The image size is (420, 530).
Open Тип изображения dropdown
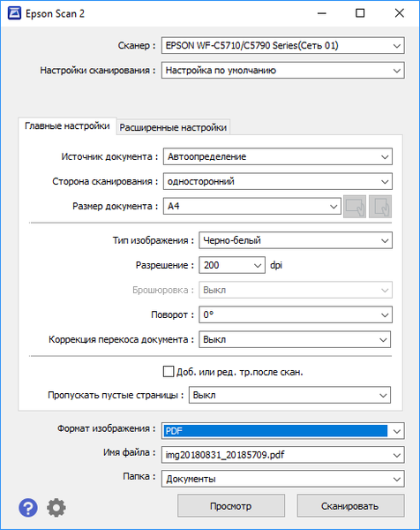(296, 240)
